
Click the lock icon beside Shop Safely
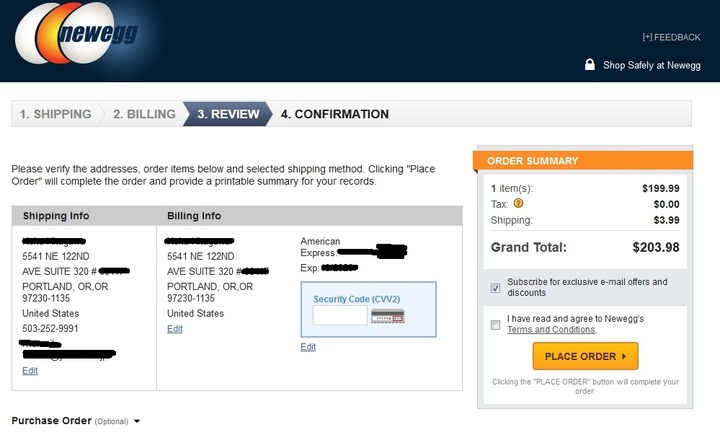[590, 64]
